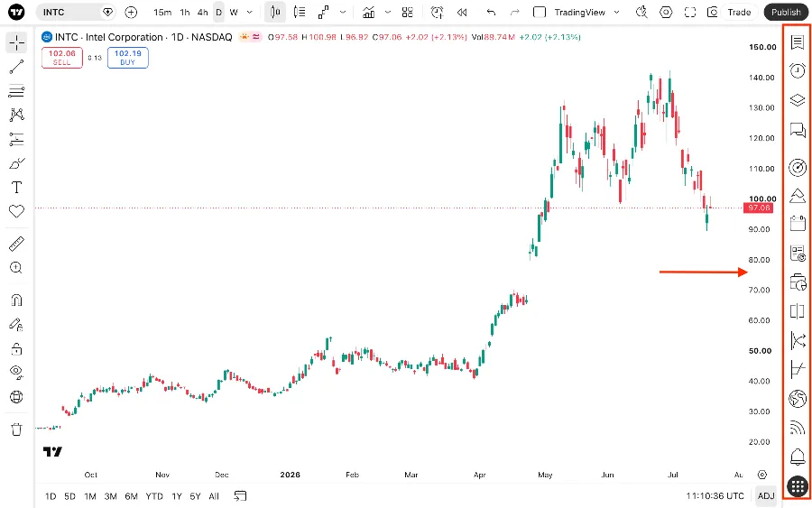This screenshot has height=508, width=812.
Task: Open the calendar icon in right sidebar
Action: [798, 223]
